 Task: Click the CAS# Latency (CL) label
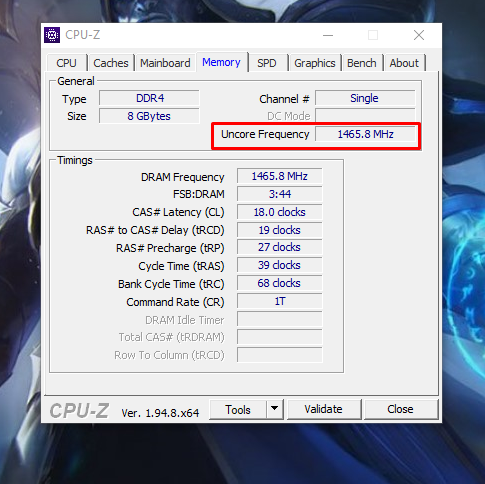coord(178,212)
